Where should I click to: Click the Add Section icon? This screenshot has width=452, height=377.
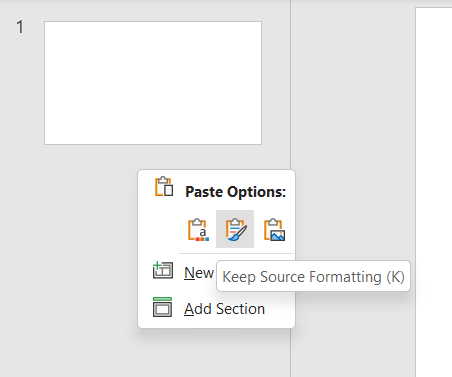point(162,307)
